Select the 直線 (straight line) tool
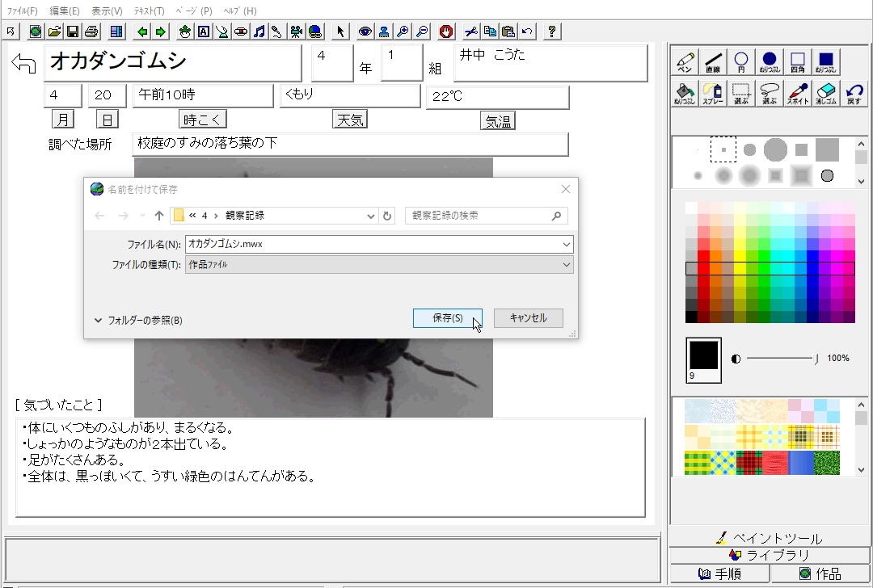The width and height of the screenshot is (873, 588). (x=712, y=62)
